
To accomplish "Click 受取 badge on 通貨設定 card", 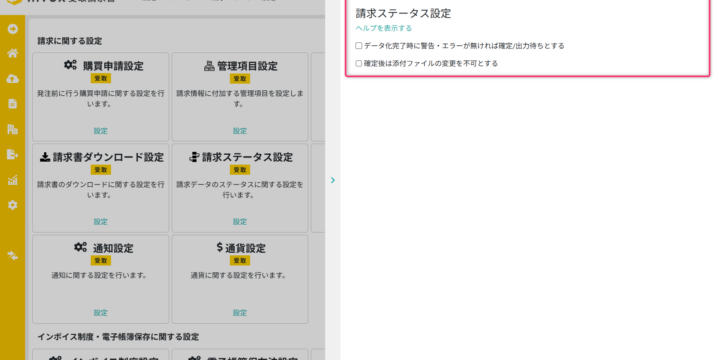I will point(240,260).
